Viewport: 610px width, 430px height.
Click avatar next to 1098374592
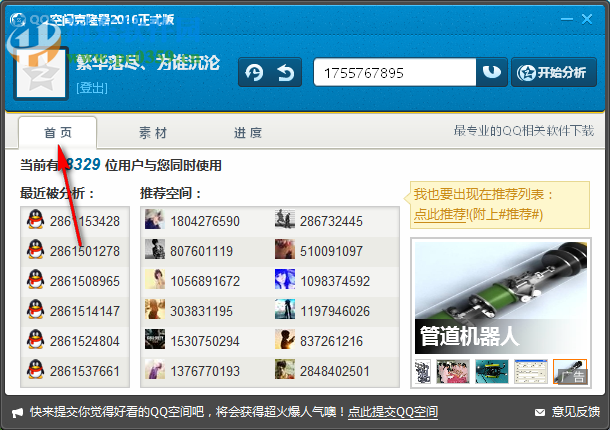[x=285, y=279]
